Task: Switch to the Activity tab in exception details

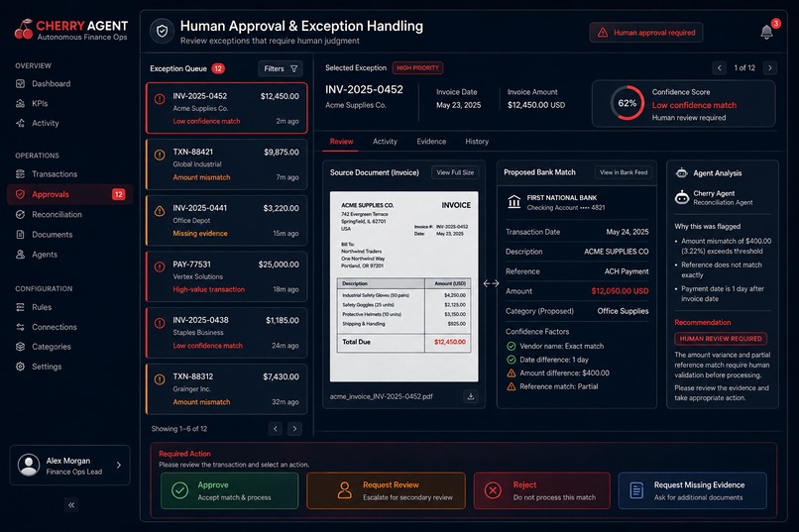Action: tap(385, 142)
